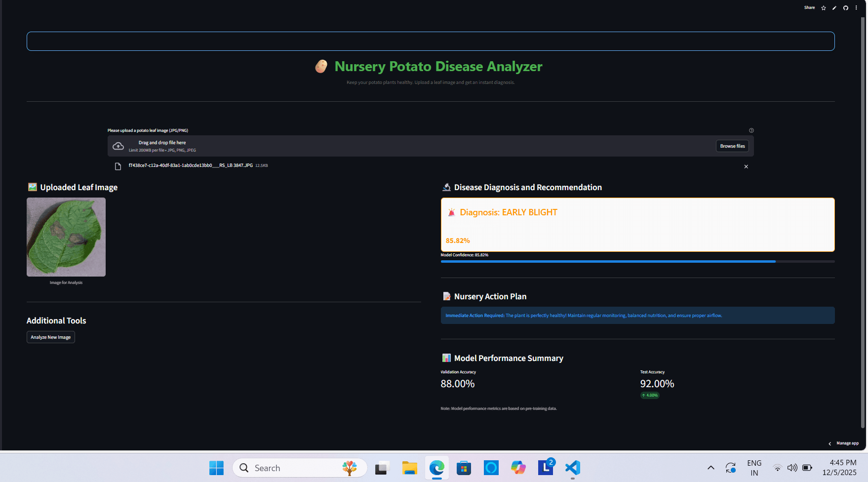Click the empty blue-outlined field at top

click(x=431, y=41)
